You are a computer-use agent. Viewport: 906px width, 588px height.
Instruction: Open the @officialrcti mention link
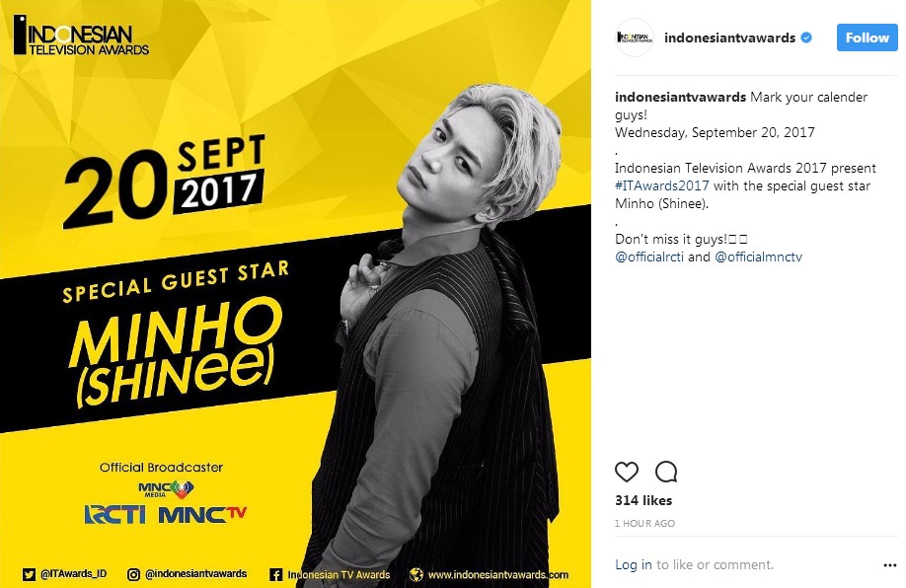[649, 257]
